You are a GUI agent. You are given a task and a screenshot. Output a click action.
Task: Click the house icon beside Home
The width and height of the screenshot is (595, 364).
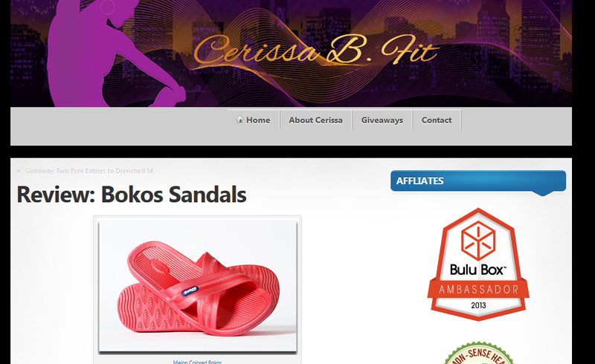pos(239,120)
